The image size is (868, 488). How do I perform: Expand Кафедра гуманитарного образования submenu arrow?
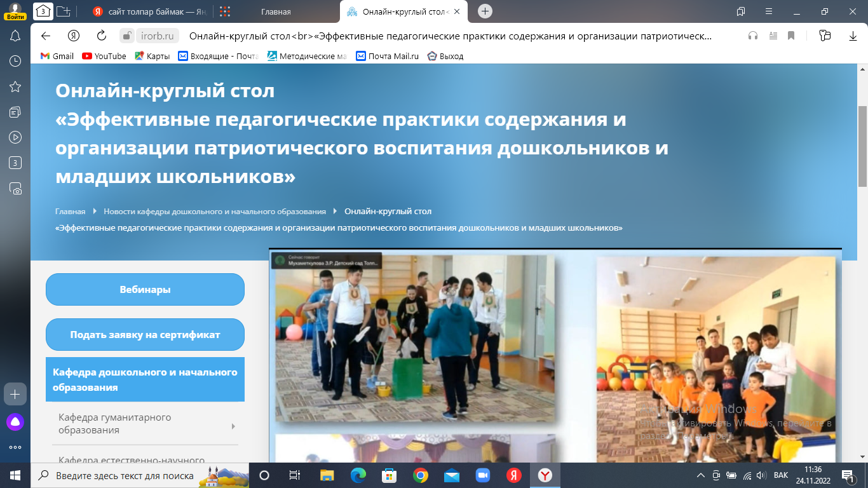[233, 426]
